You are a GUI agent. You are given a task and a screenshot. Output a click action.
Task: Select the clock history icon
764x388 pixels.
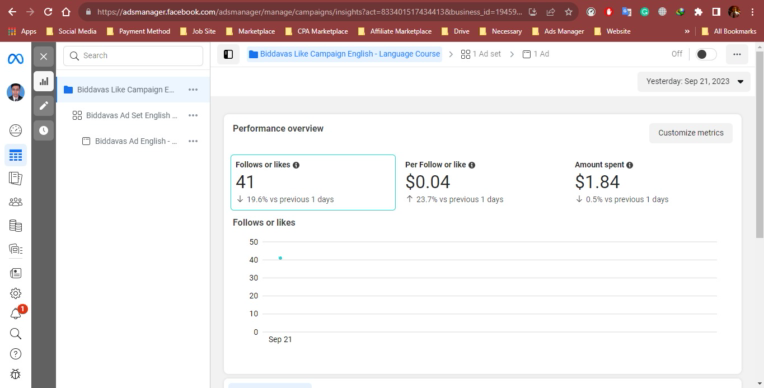click(44, 130)
